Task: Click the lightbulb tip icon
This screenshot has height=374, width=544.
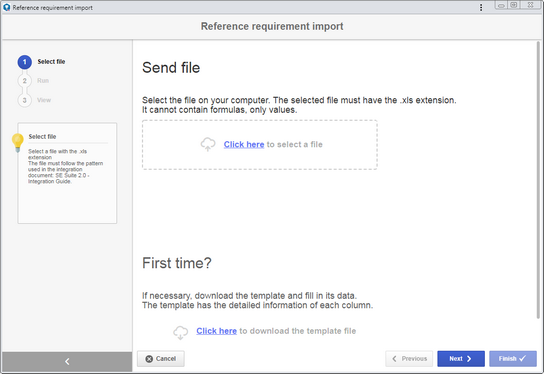Action: 17,143
